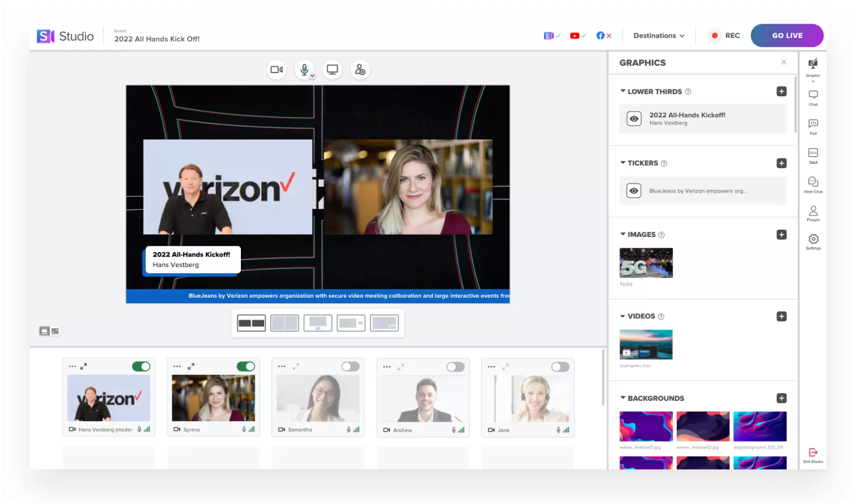Choose waves_texture01.jpg background
Screen dimensions: 857x504
[646, 426]
